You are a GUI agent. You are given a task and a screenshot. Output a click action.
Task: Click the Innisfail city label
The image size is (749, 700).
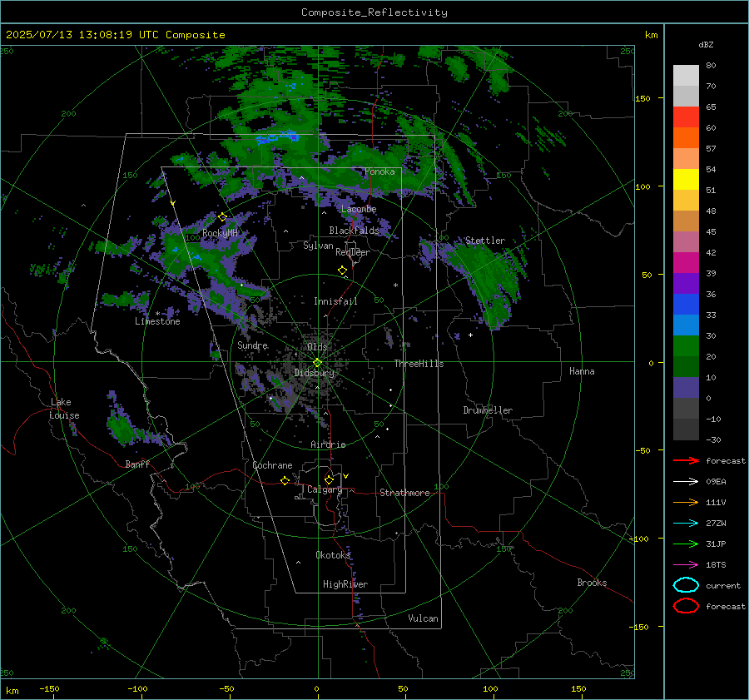[335, 301]
